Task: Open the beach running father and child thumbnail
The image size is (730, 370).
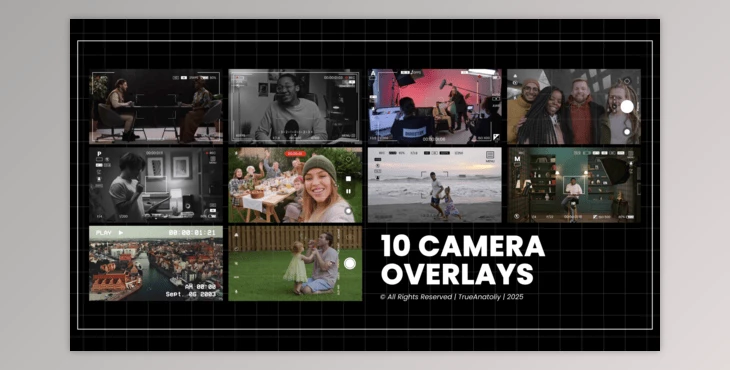Action: (434, 185)
